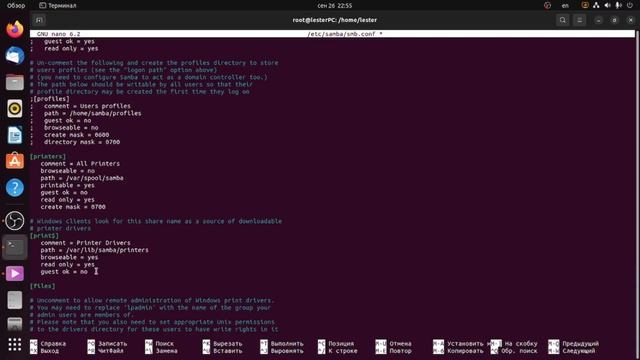Click the Предыдущий shortcut label
This screenshot has height=360, width=640.
coord(580,344)
